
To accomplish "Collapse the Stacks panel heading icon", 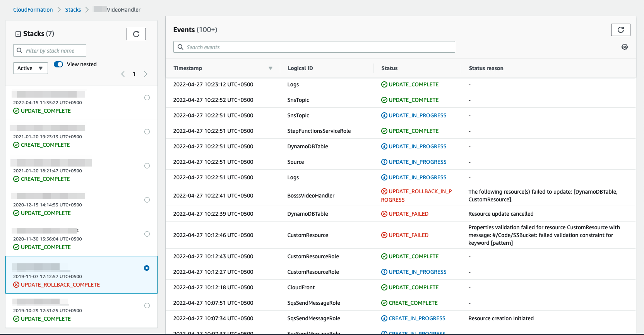I will pyautogui.click(x=18, y=34).
